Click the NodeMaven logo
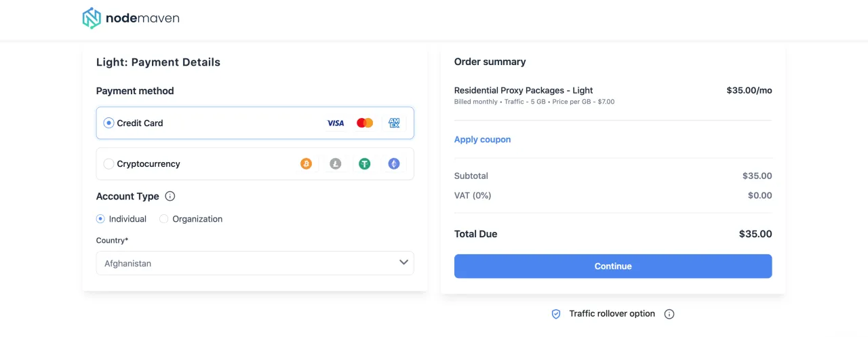This screenshot has width=868, height=337. (131, 18)
